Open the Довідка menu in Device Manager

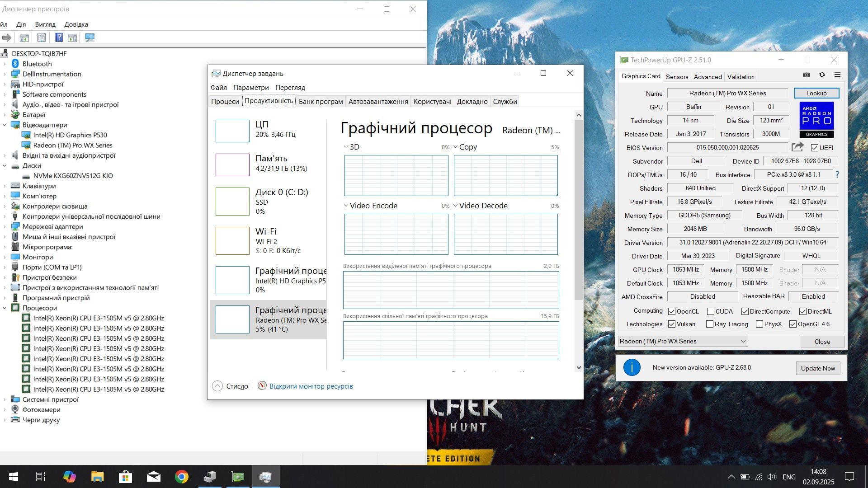(x=76, y=24)
